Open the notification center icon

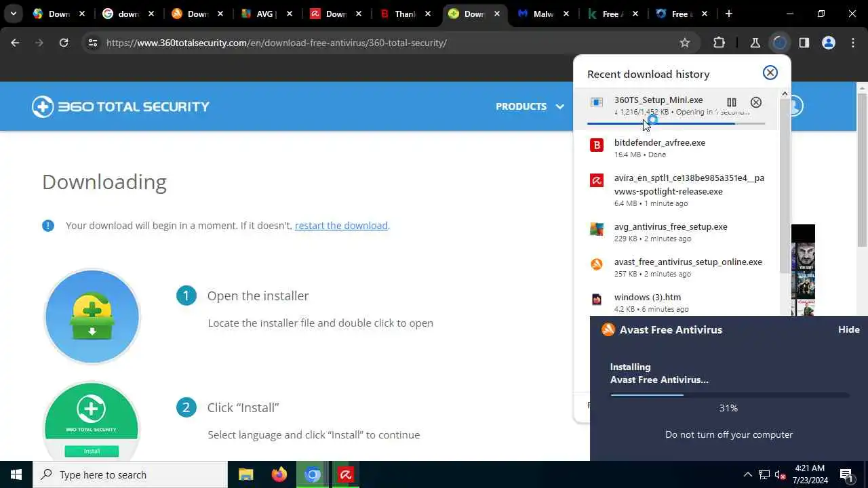click(x=846, y=474)
